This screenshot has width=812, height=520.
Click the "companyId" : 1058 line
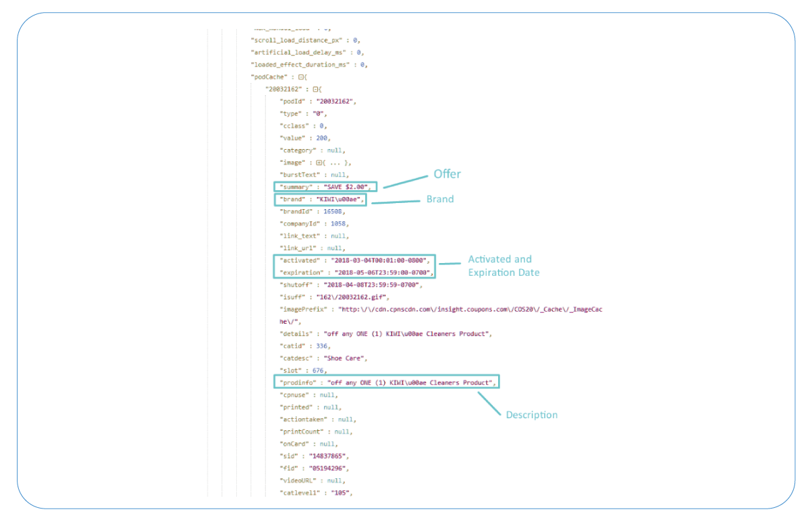315,224
